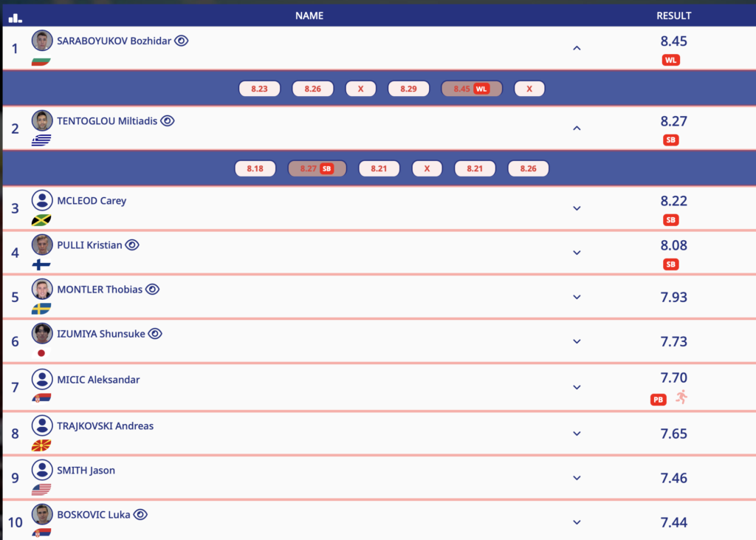
Task: Click the RESULT column header
Action: [x=673, y=16]
